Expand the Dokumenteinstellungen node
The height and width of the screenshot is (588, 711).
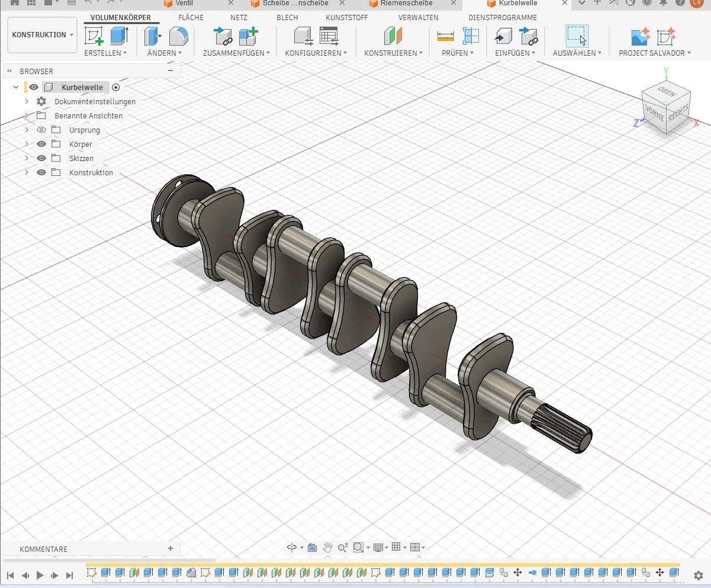(26, 101)
